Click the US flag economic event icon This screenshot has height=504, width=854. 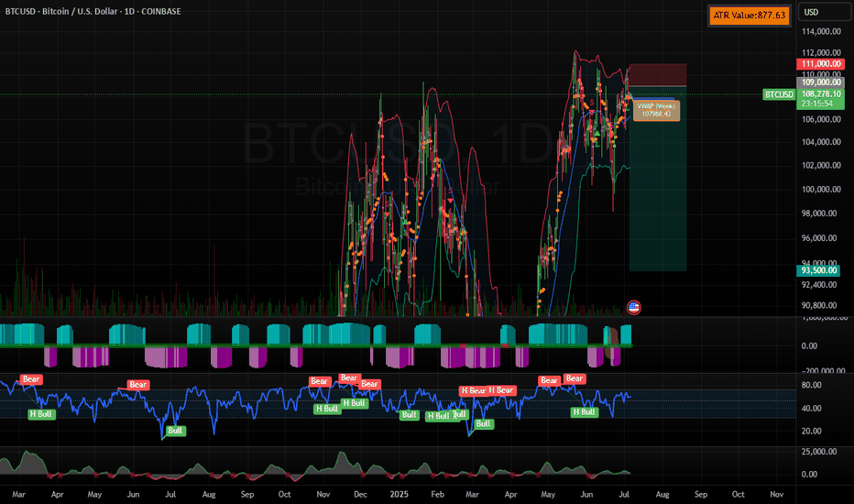tap(633, 308)
